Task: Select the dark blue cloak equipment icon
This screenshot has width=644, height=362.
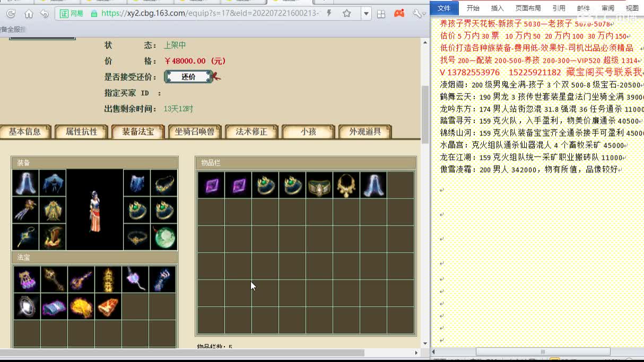Action: pos(53,183)
